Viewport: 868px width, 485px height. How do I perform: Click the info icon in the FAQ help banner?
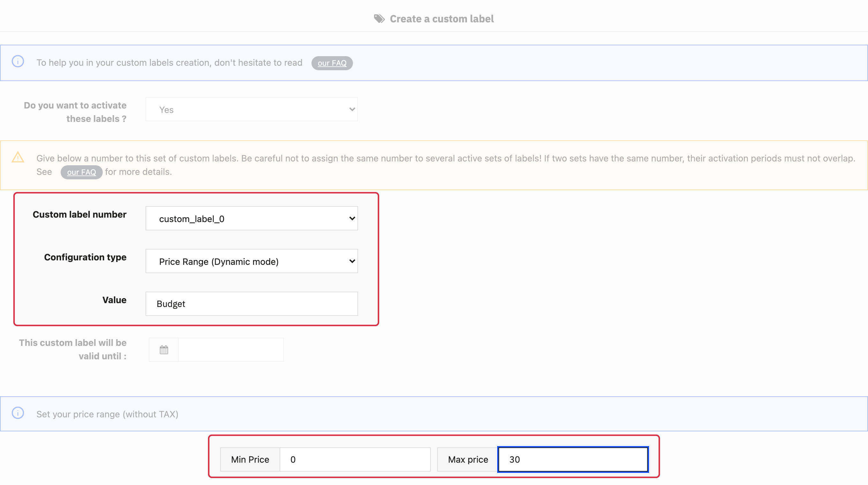[18, 61]
